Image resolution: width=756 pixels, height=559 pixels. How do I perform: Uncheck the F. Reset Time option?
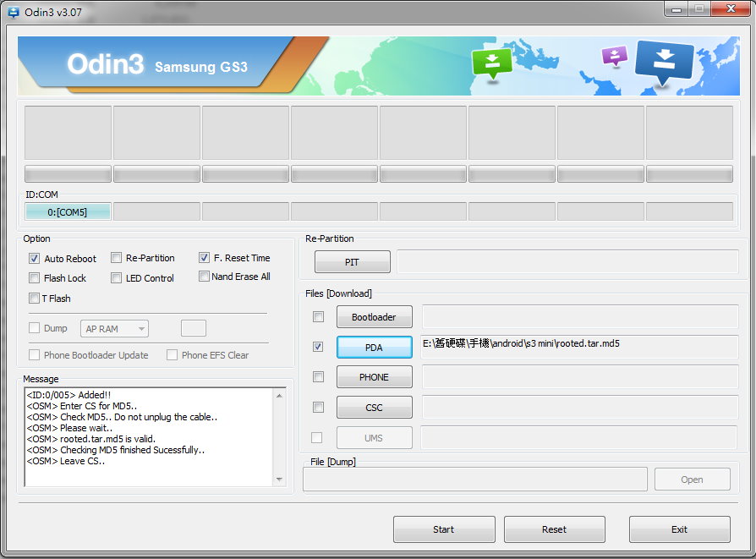point(204,258)
